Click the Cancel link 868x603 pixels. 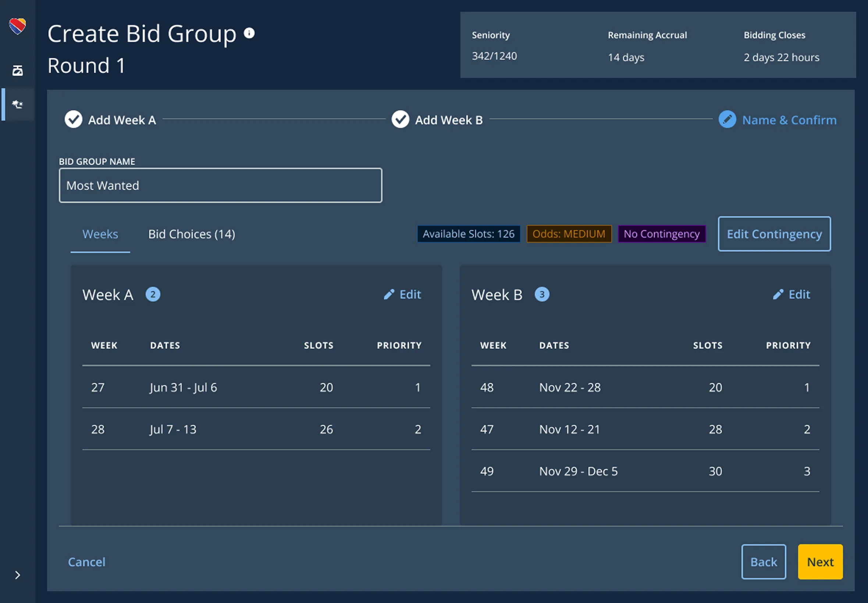(86, 562)
